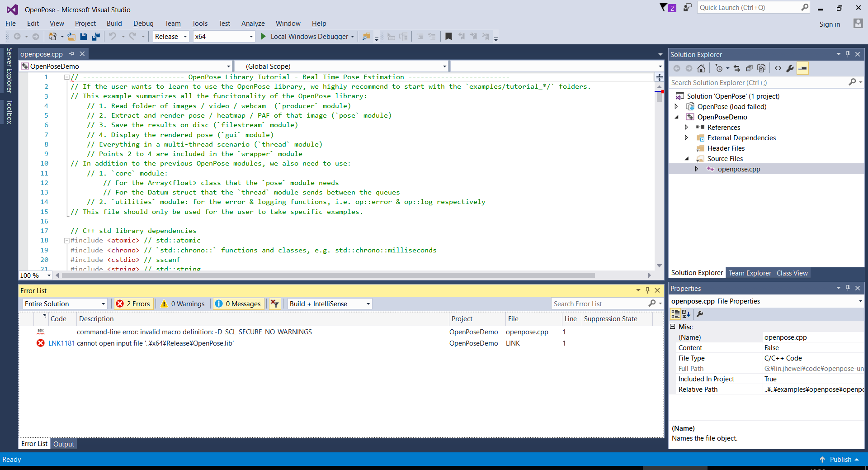
Task: Click the Solution Explorer search magnifier icon
Action: pyautogui.click(x=852, y=82)
